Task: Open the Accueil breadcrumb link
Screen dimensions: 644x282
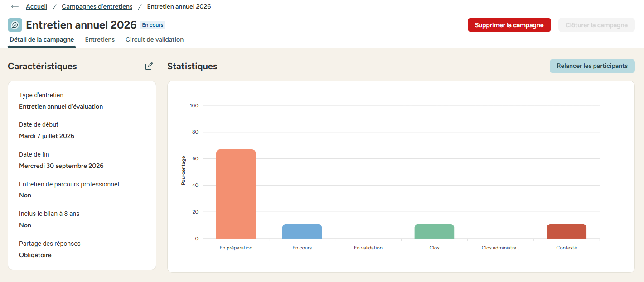Action: (36, 7)
